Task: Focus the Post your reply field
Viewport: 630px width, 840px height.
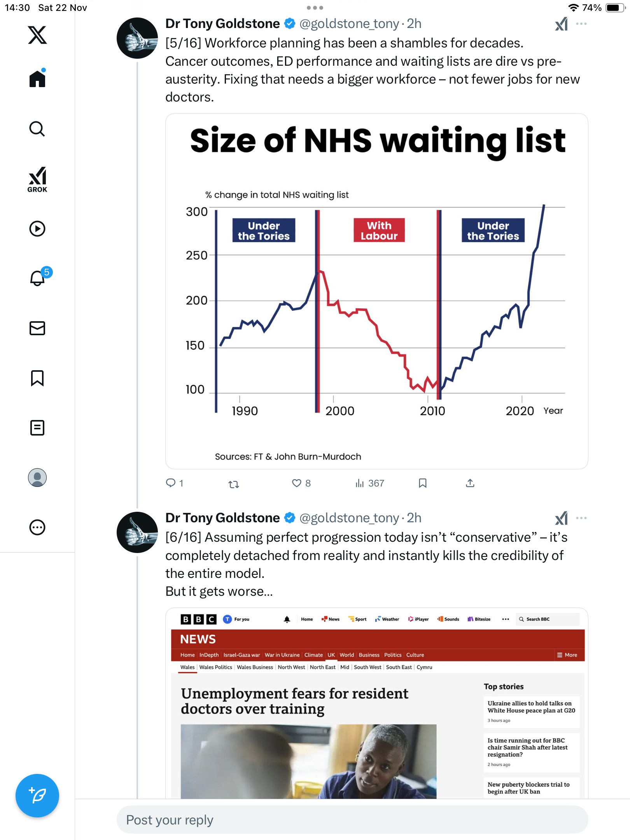Action: [352, 820]
